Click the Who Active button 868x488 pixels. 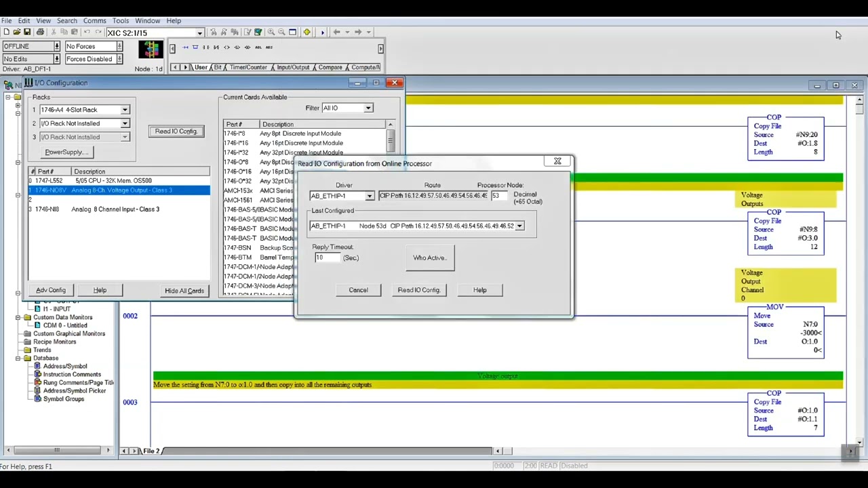click(x=430, y=258)
